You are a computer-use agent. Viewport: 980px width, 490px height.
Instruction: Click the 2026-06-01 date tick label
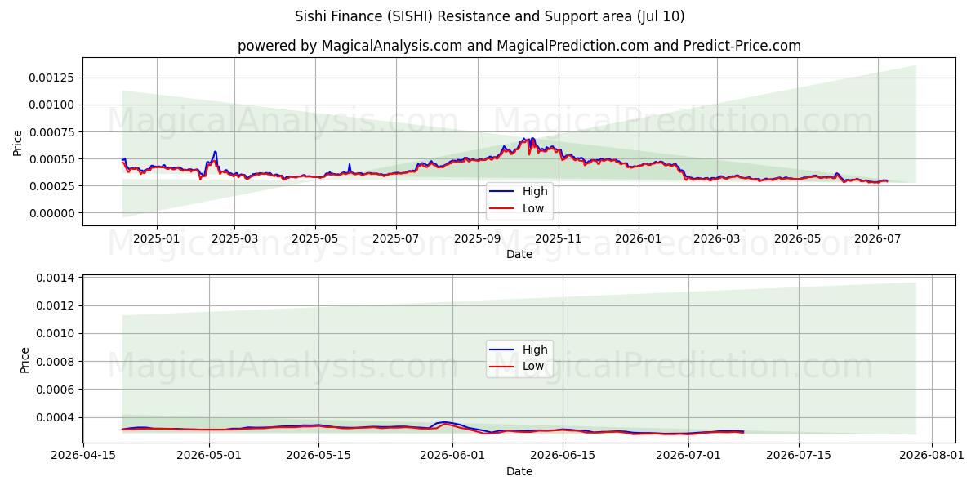pyautogui.click(x=452, y=456)
